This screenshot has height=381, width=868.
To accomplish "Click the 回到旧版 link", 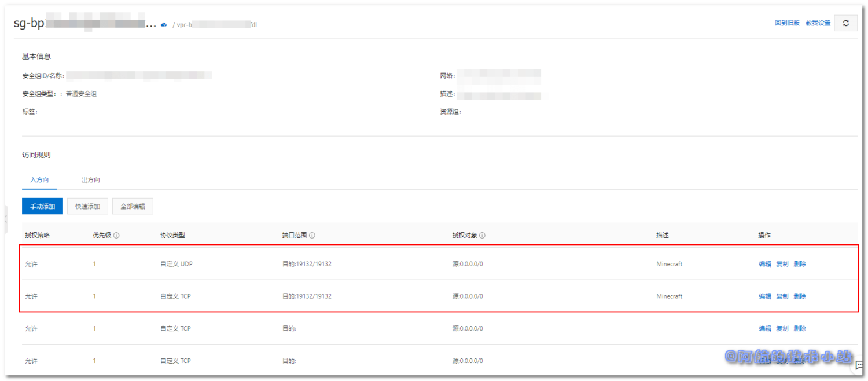I will [788, 23].
